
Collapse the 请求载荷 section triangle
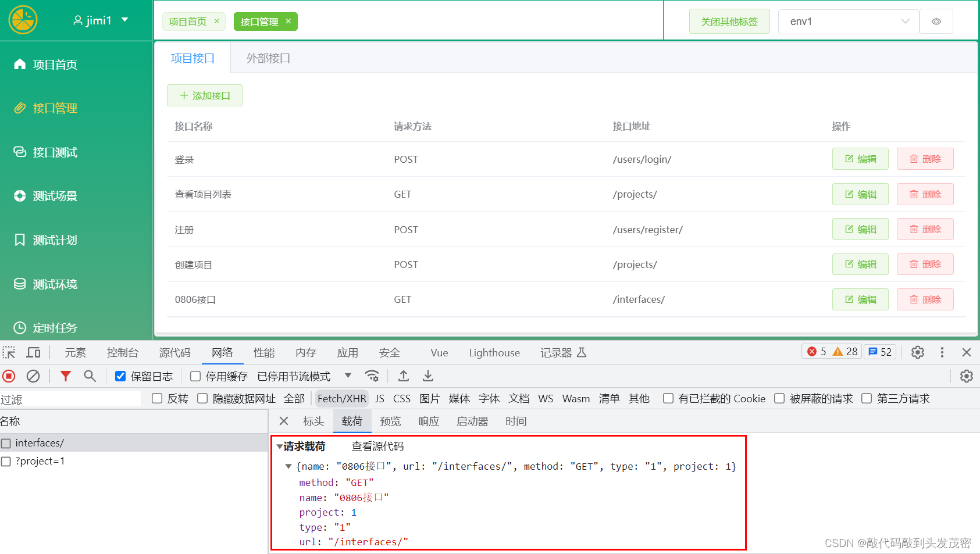(280, 446)
